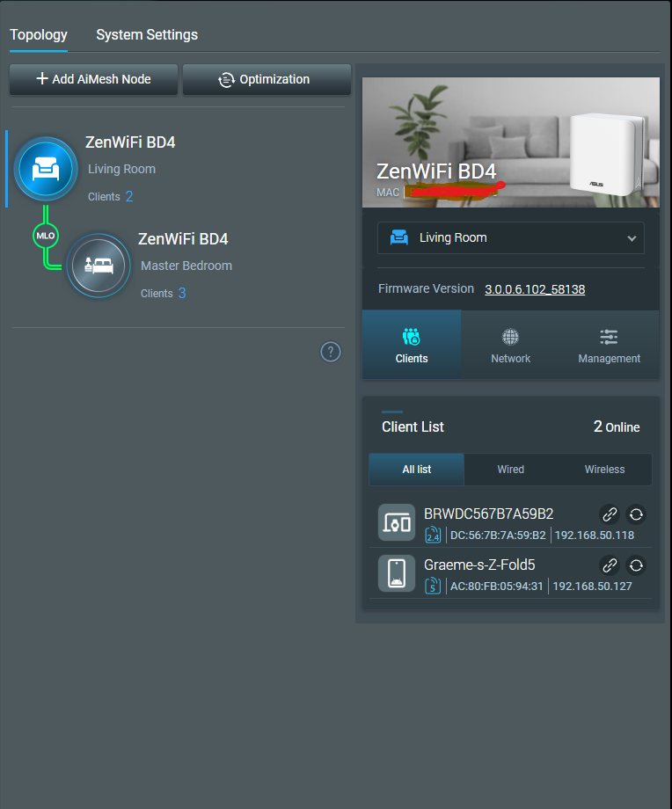Show the All list filter
The width and height of the screenshot is (672, 809).
(417, 470)
